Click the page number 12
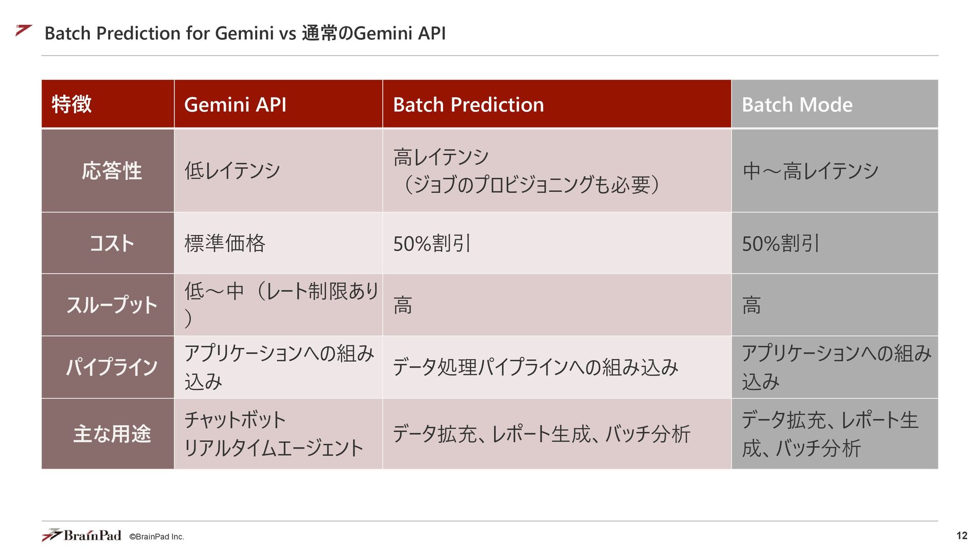980x551 pixels. (x=962, y=535)
